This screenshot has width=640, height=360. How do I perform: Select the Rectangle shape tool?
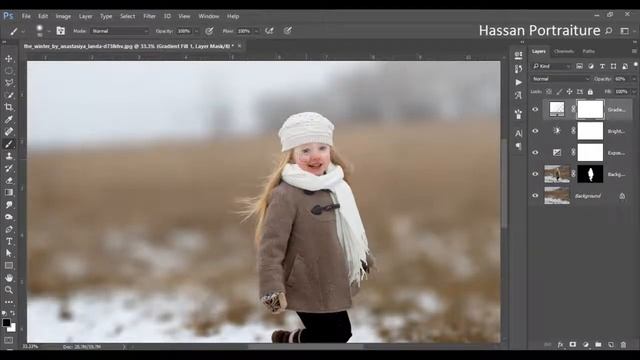coord(9,265)
